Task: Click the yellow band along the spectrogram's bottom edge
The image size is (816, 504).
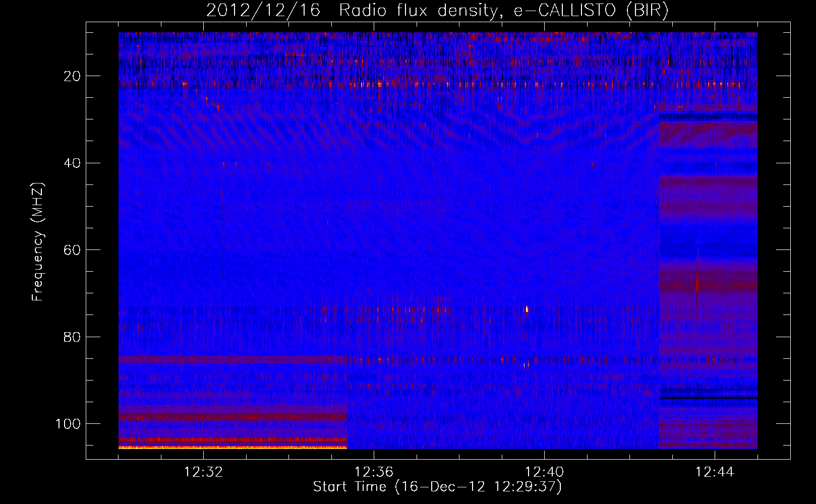Action: [232, 448]
